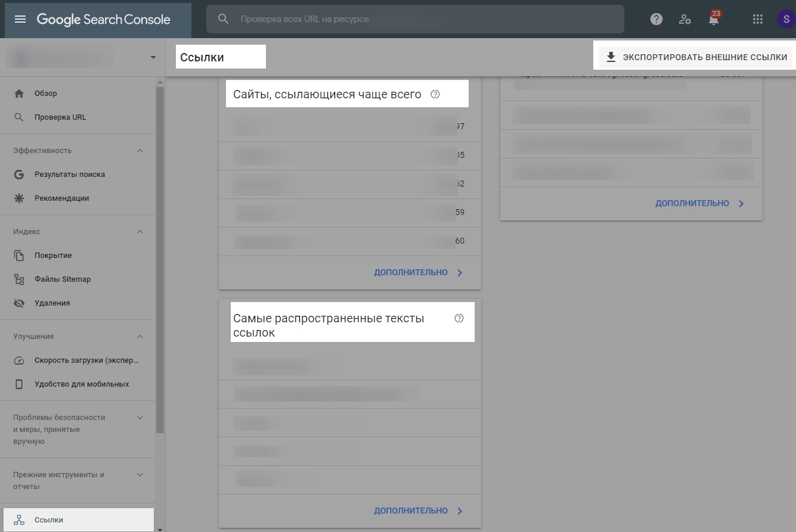Screen dimensions: 796x532
Task: Click the Самые распространенные тексты ссылок heading
Action: coord(329,326)
